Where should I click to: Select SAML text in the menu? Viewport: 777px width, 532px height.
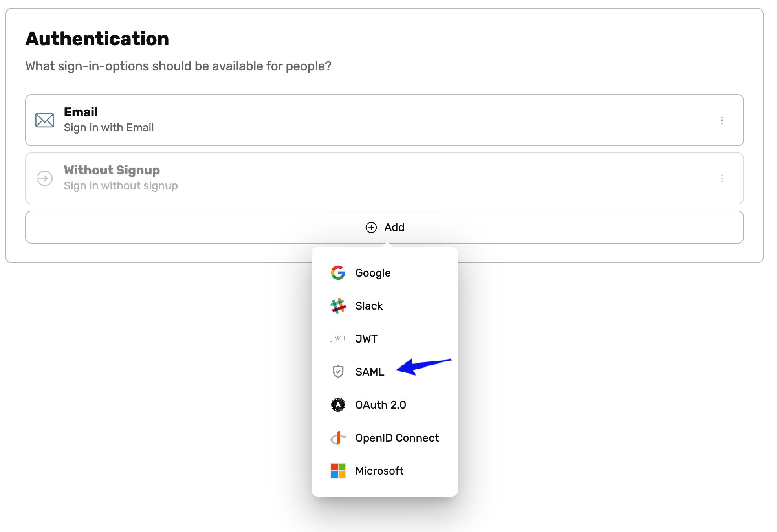pos(370,372)
